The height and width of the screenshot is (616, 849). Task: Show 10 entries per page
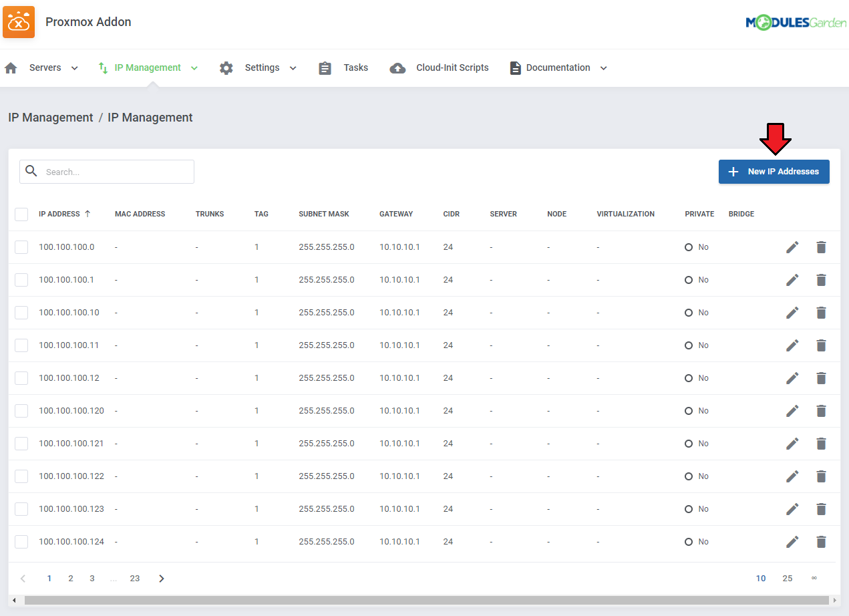[761, 579]
